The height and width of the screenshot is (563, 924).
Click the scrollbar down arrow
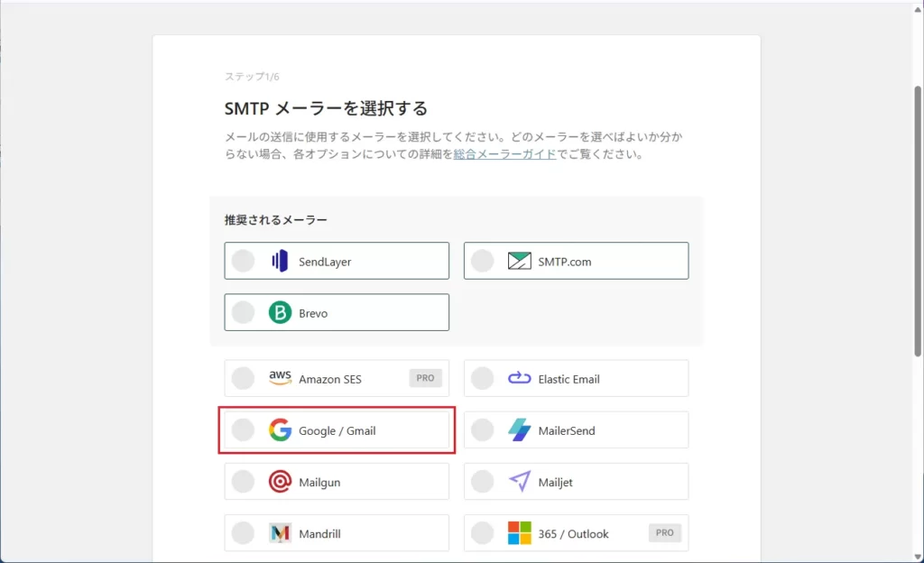coord(918,557)
